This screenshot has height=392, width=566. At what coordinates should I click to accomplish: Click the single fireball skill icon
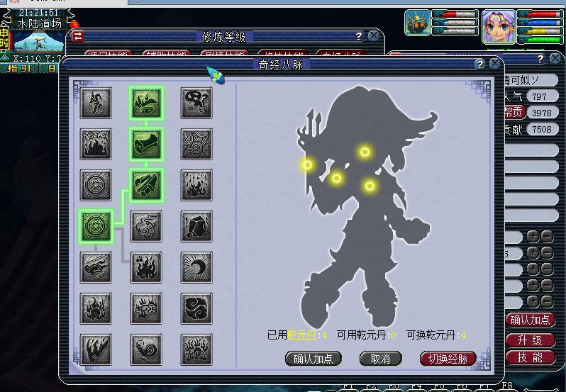(x=96, y=308)
